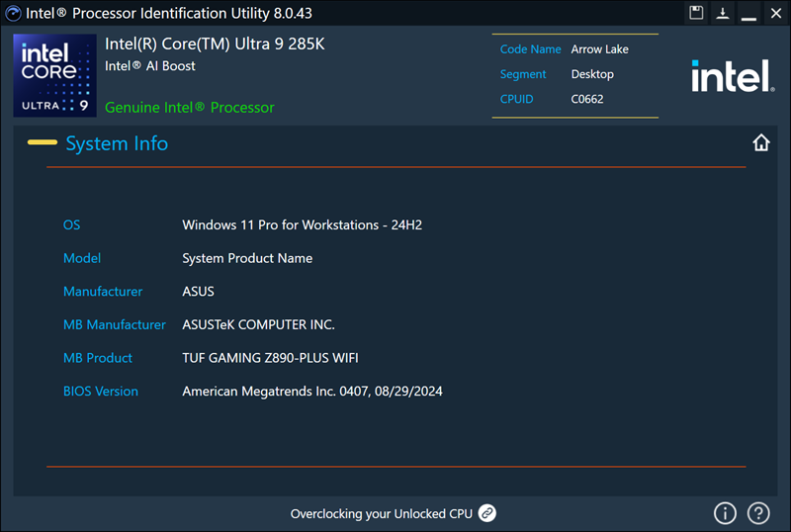
Task: Click the Model label
Action: pyautogui.click(x=82, y=258)
